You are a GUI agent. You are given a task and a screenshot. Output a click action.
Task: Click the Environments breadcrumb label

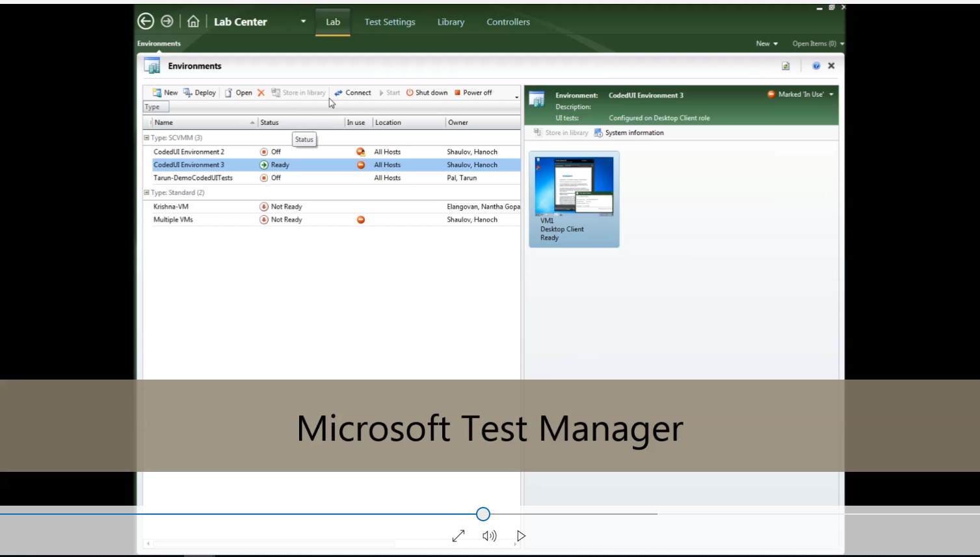click(x=159, y=44)
